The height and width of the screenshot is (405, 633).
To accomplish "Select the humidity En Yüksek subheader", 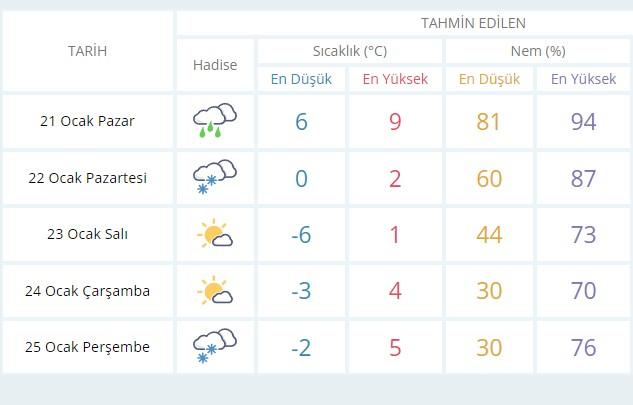I will pos(584,79).
